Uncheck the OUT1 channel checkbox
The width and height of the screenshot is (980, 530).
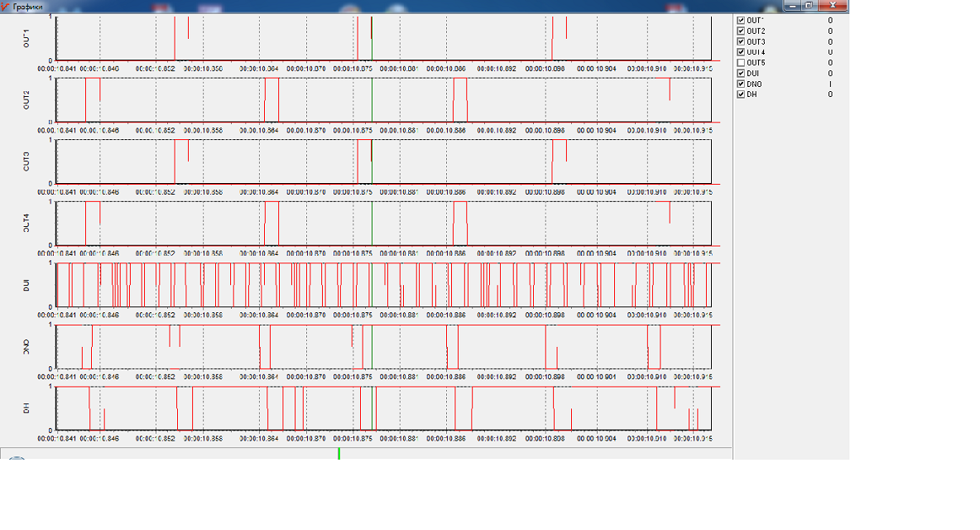point(741,21)
